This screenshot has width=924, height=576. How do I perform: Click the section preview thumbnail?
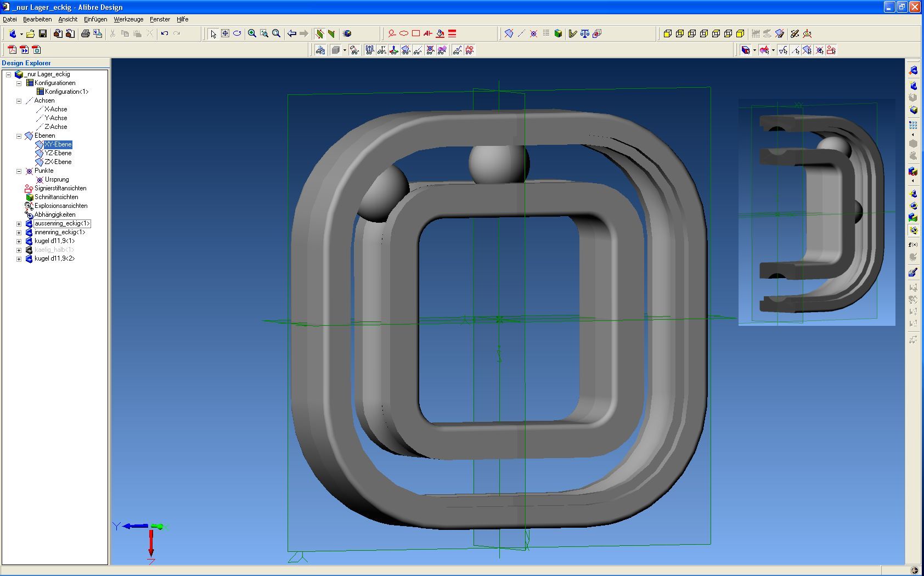point(816,212)
